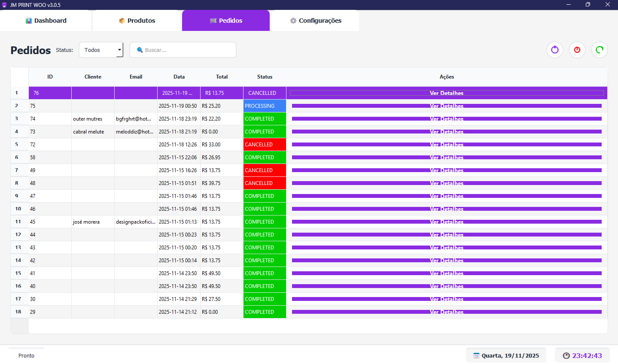618x364 pixels.
Task: Click PROCESSING status cell of order 75
Action: (265, 106)
